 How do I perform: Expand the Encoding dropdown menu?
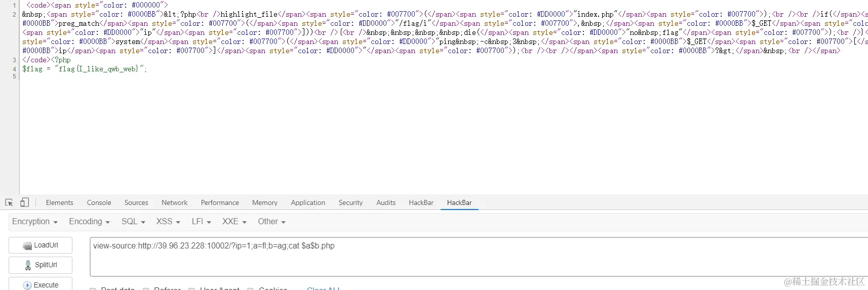click(x=89, y=222)
